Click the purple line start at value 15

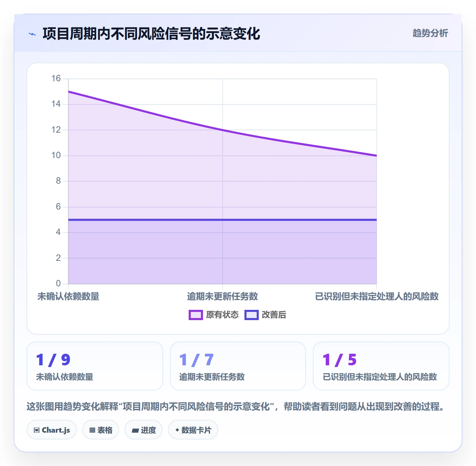click(69, 91)
